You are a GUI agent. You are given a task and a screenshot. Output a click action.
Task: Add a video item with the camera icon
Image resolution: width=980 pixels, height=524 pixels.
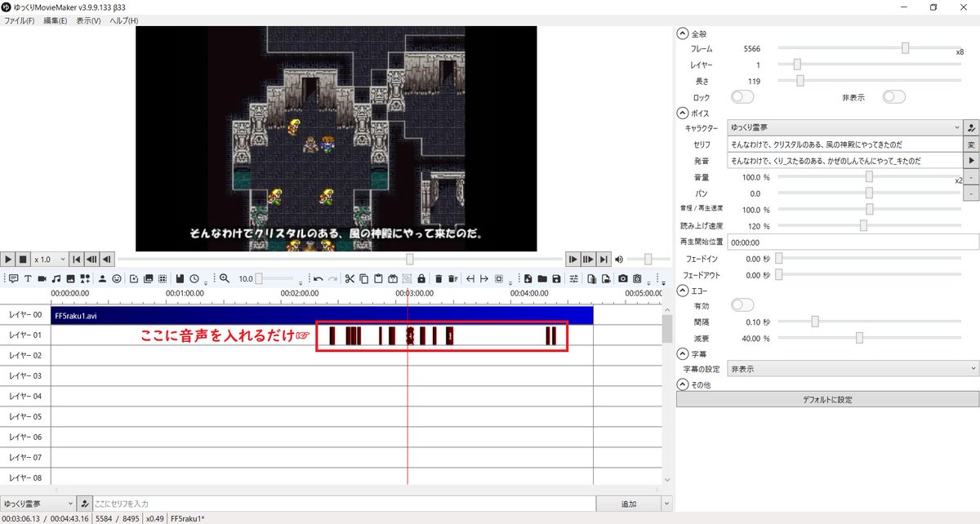click(42, 278)
